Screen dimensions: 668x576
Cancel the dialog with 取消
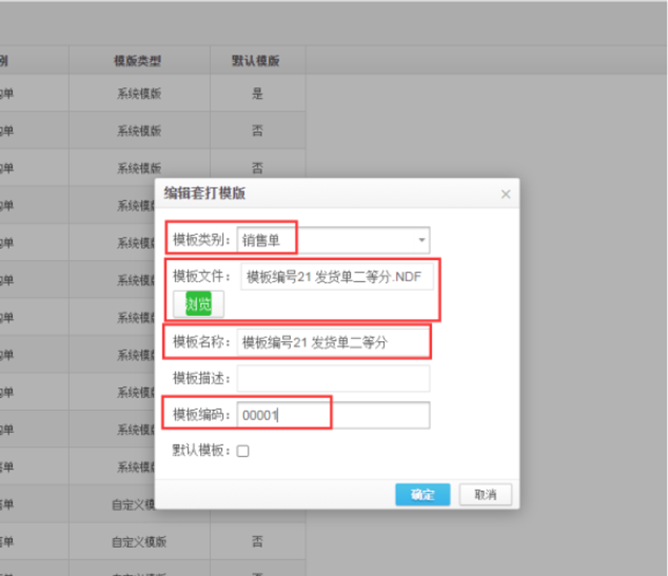pyautogui.click(x=485, y=495)
